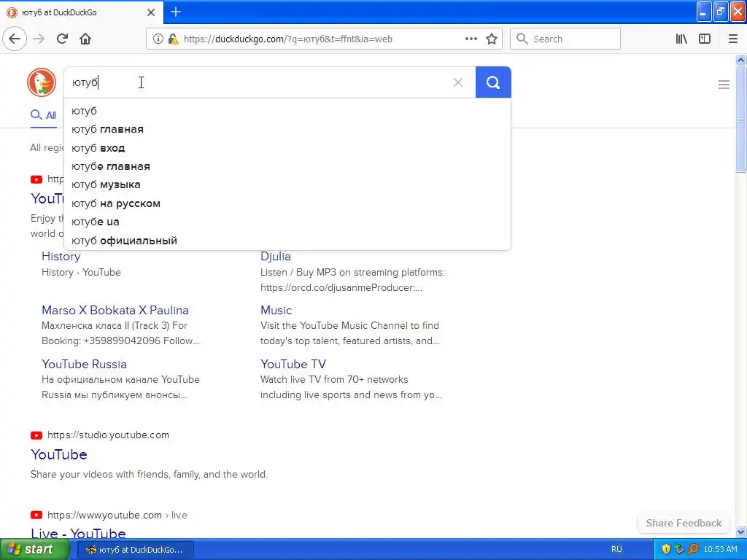This screenshot has height=560, width=747.
Task: Click the www.youtube.com › live URL
Action: click(x=117, y=515)
